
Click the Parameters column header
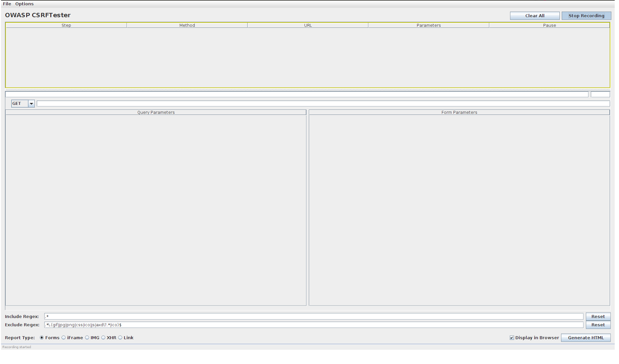click(428, 25)
